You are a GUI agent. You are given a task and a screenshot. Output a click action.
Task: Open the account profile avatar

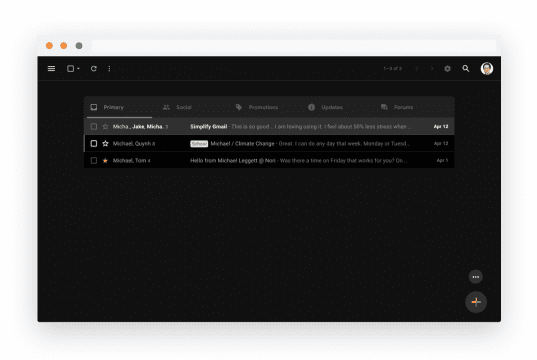click(487, 69)
